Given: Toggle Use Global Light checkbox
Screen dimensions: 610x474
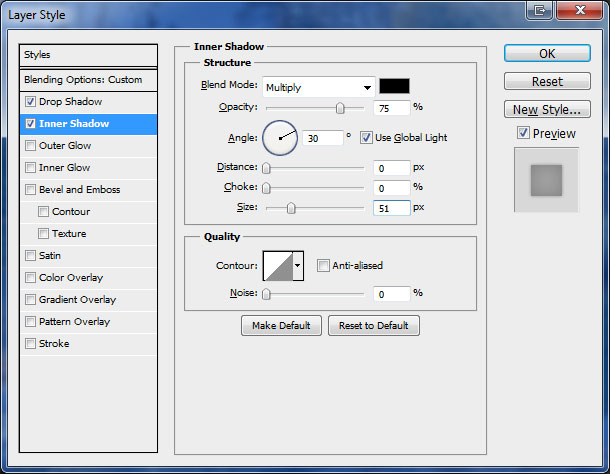Looking at the screenshot, I should (367, 137).
